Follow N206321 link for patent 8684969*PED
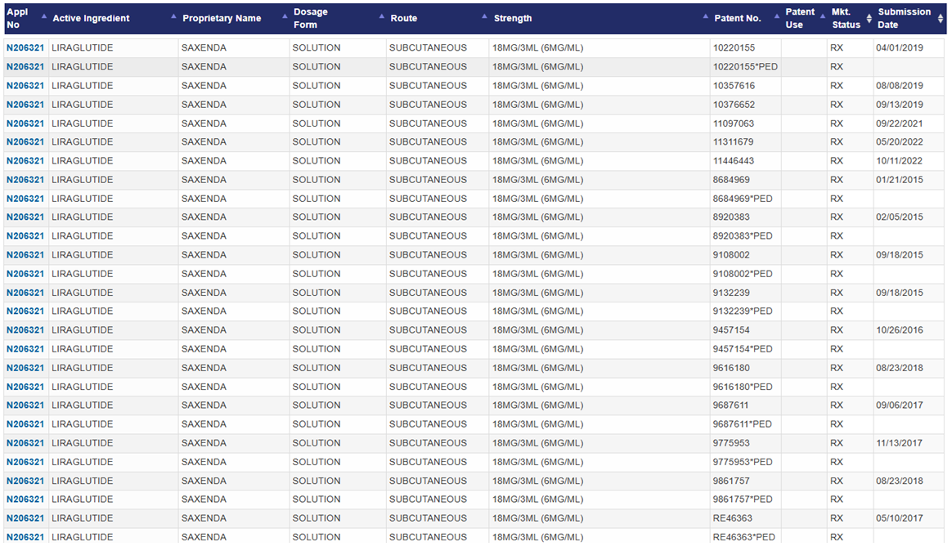 pyautogui.click(x=25, y=199)
